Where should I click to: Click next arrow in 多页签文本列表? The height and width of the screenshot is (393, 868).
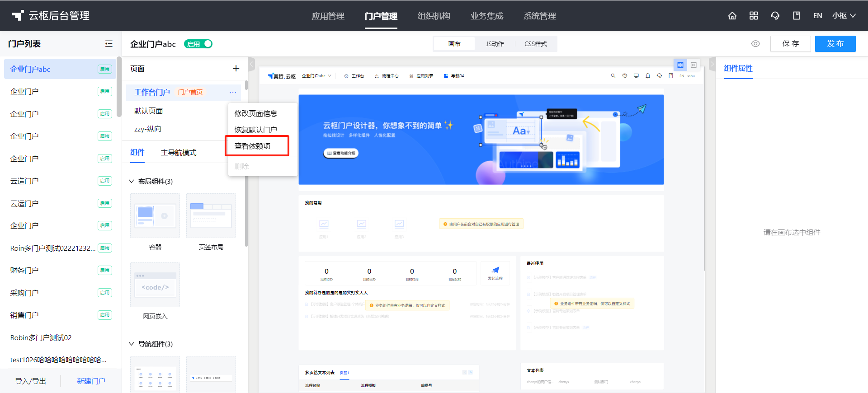pyautogui.click(x=470, y=372)
